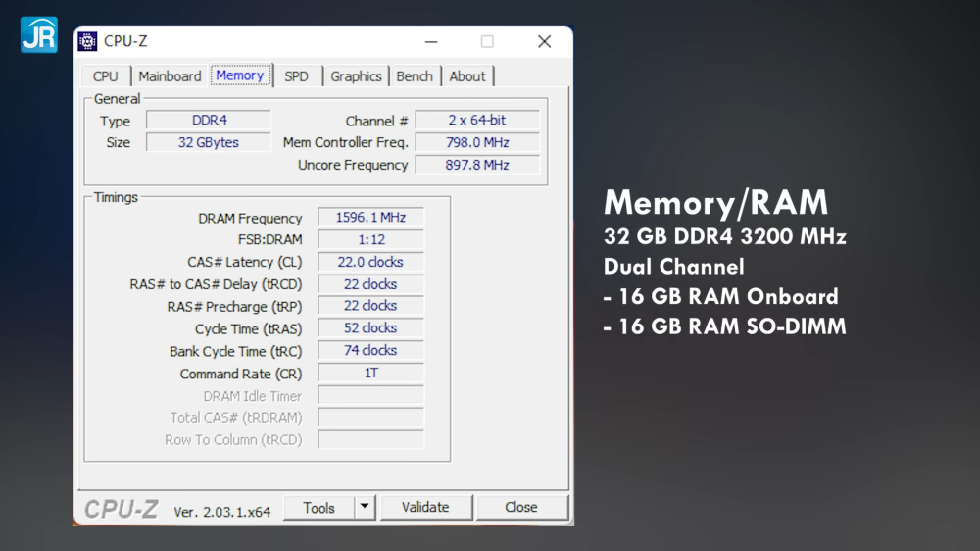
Task: Expand the Tools dropdown arrow
Action: 365,508
